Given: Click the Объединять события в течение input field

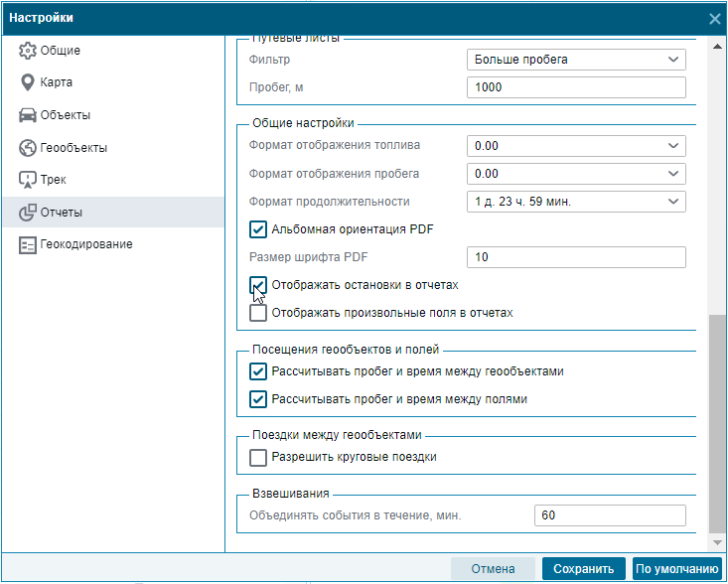Looking at the screenshot, I should (610, 515).
